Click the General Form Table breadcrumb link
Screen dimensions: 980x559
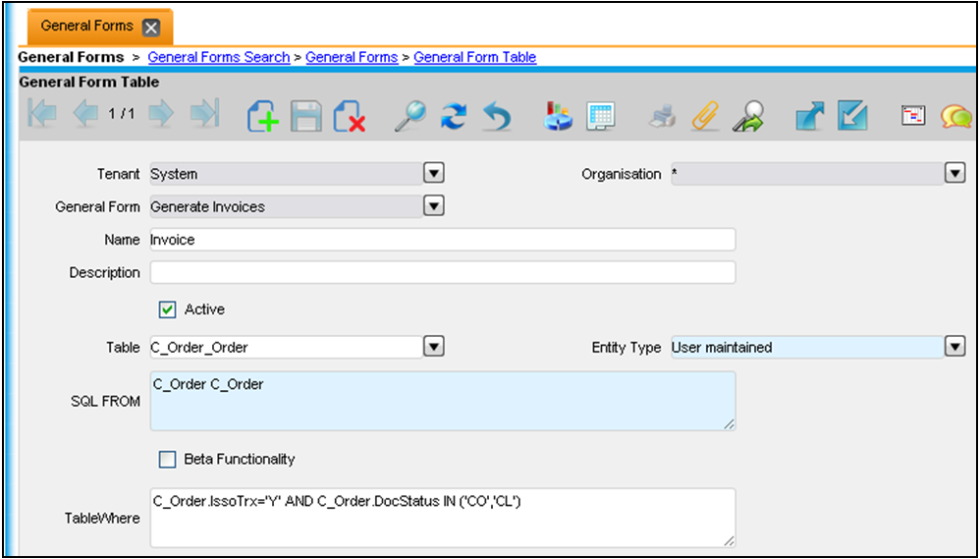click(x=474, y=57)
